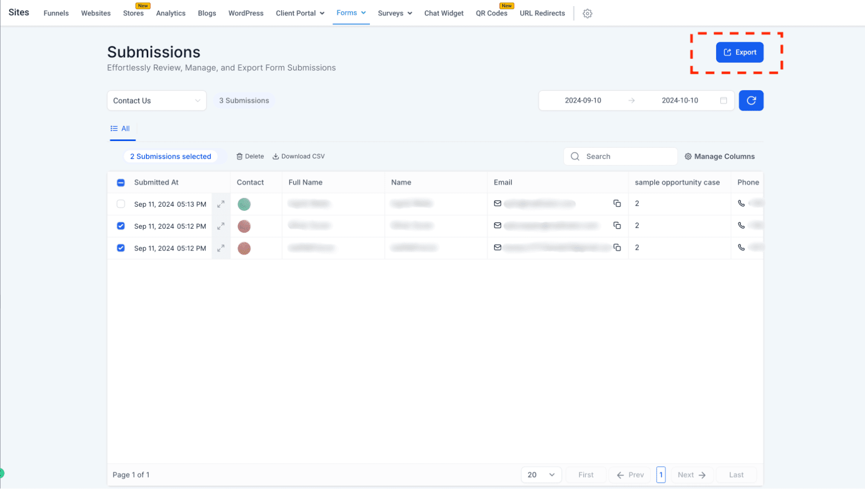This screenshot has height=504, width=865.
Task: Click the Export button
Action: (740, 52)
